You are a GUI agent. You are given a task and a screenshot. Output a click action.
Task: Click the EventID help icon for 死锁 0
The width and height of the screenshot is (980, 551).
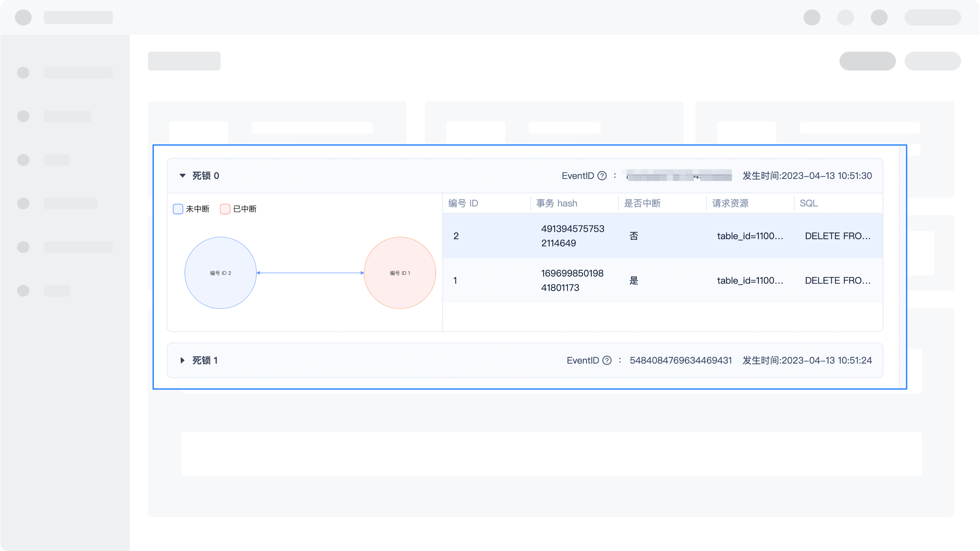pyautogui.click(x=602, y=176)
